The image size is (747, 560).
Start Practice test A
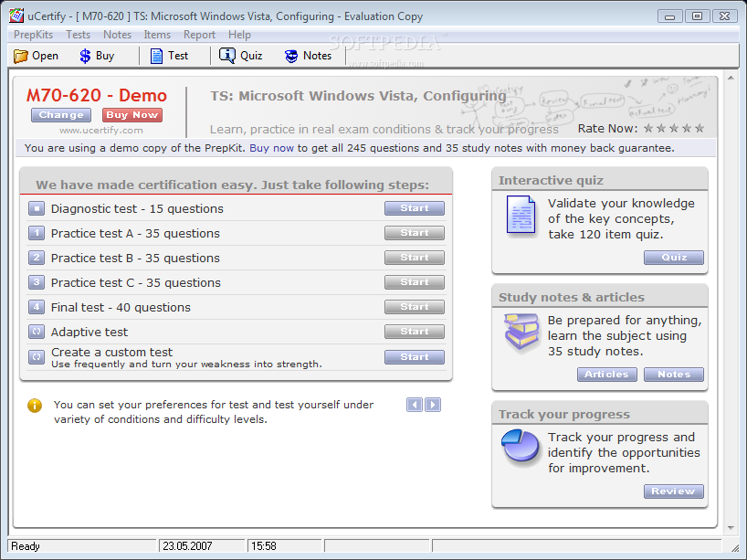pos(415,233)
